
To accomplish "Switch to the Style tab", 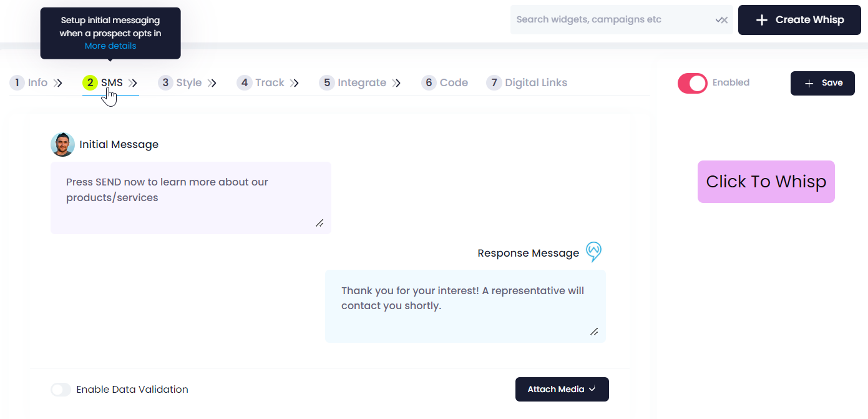I will point(188,82).
